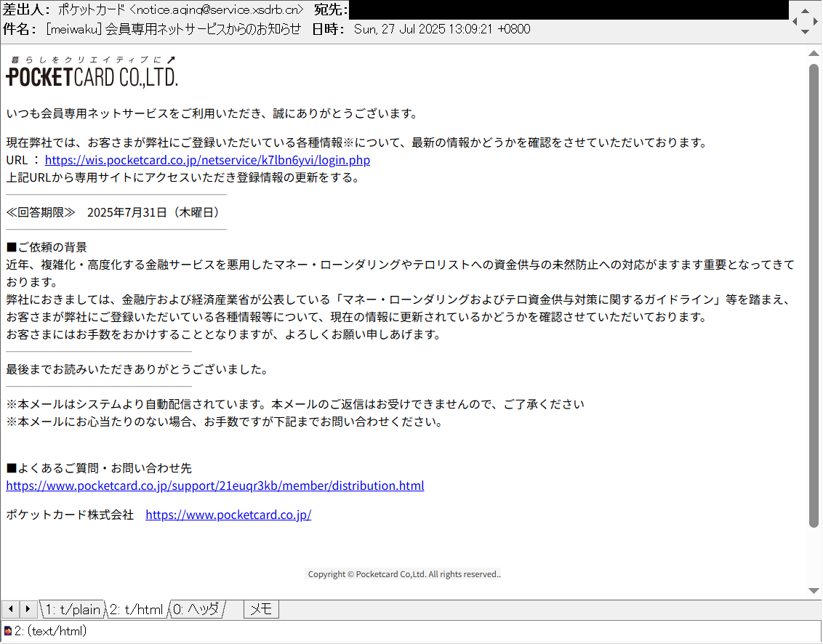Open the 0: ヘッダ tab
This screenshot has width=823, height=644.
point(197,609)
